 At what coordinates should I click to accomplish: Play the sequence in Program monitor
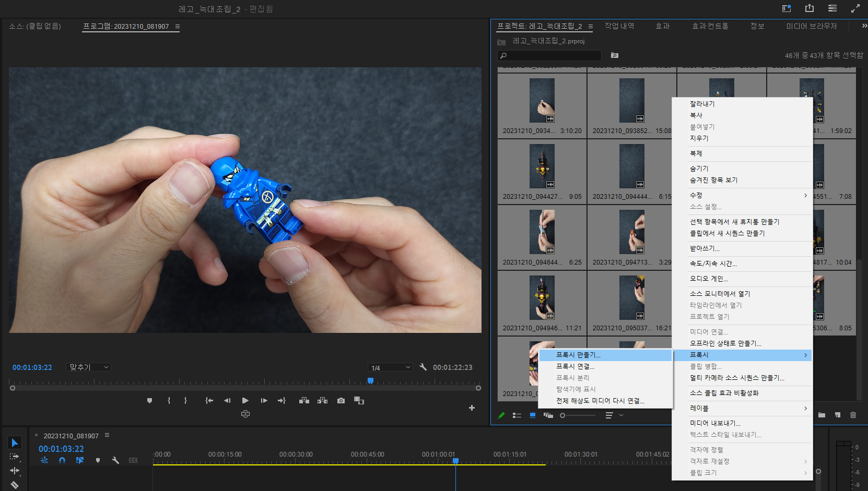point(245,401)
